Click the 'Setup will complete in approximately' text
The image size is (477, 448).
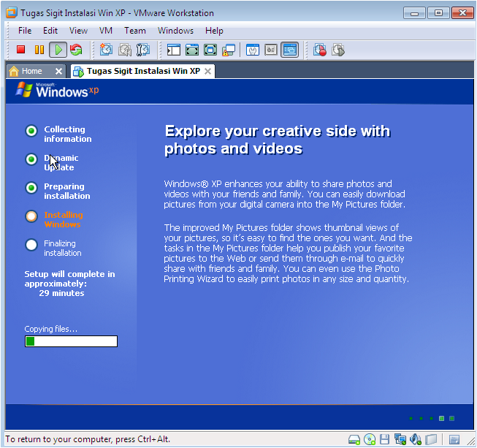[69, 278]
